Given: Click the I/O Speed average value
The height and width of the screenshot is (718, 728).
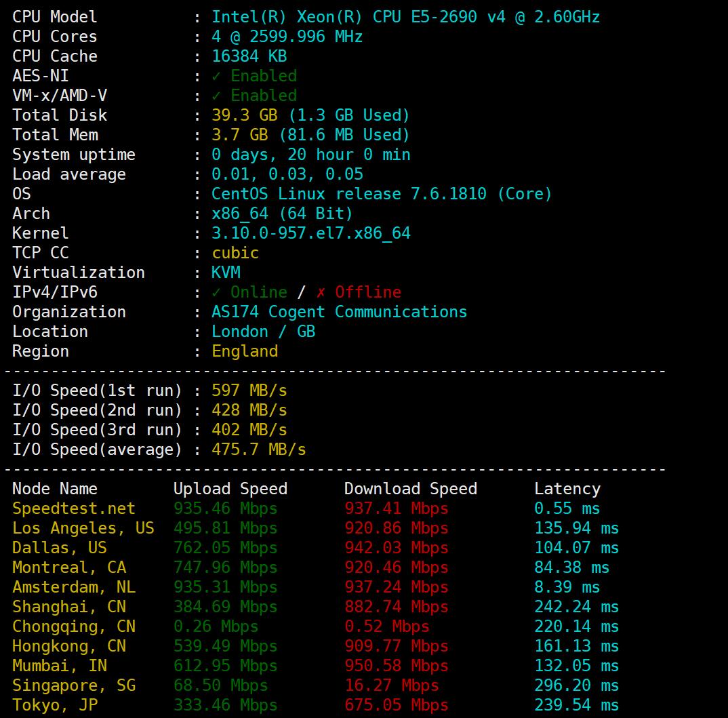Looking at the screenshot, I should tap(258, 450).
